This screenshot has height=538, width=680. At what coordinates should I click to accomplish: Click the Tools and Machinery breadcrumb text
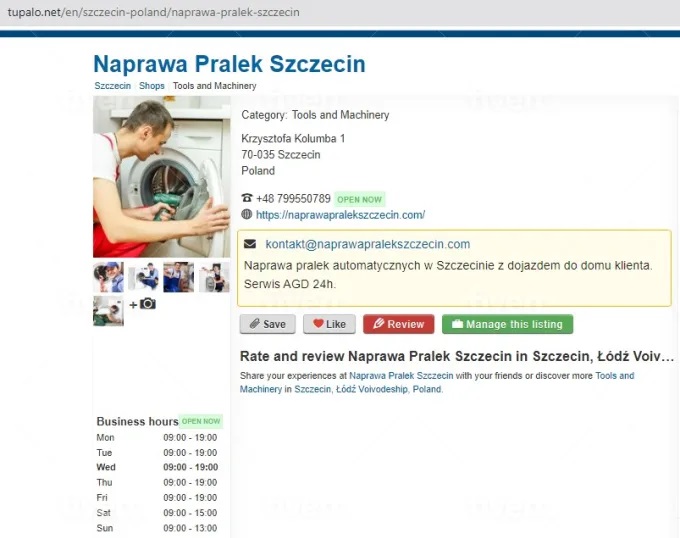pos(215,86)
